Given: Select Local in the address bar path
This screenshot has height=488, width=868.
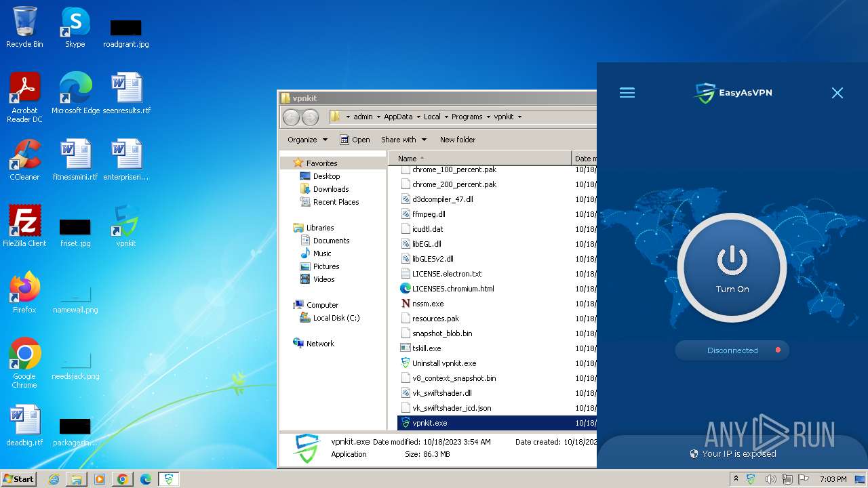Looking at the screenshot, I should (432, 117).
